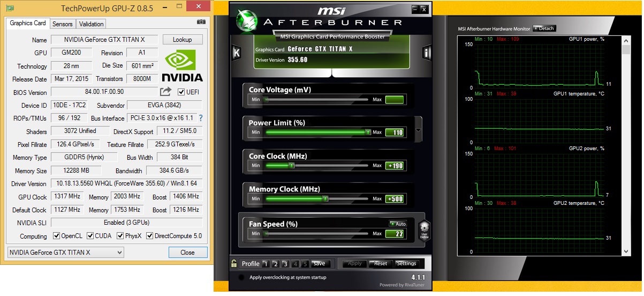Open the Validation tab

point(91,24)
